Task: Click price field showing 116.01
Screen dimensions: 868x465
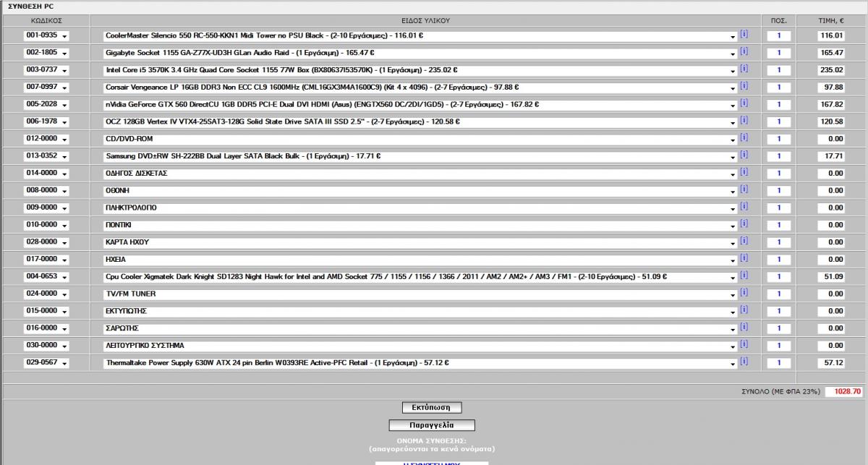Action: point(830,35)
